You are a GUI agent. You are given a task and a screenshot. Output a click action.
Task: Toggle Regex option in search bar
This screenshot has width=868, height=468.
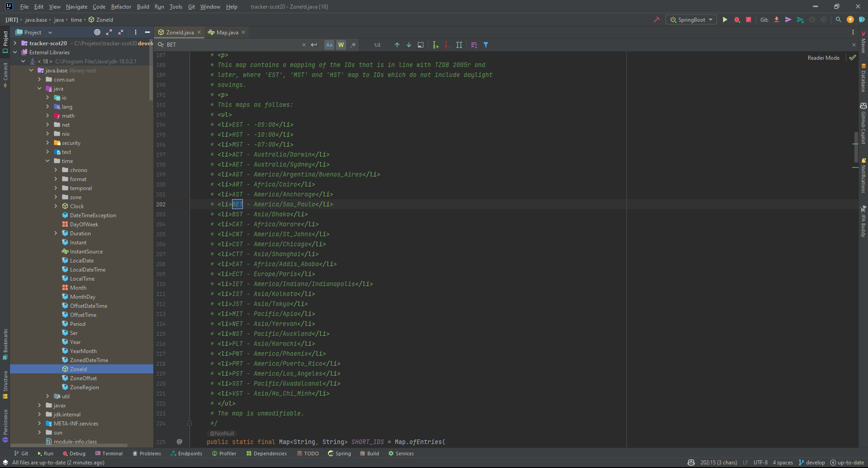click(353, 45)
